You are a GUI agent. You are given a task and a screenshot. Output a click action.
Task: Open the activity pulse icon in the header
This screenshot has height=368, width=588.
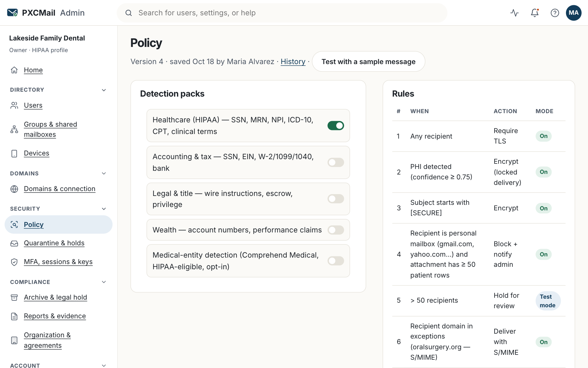coord(514,13)
